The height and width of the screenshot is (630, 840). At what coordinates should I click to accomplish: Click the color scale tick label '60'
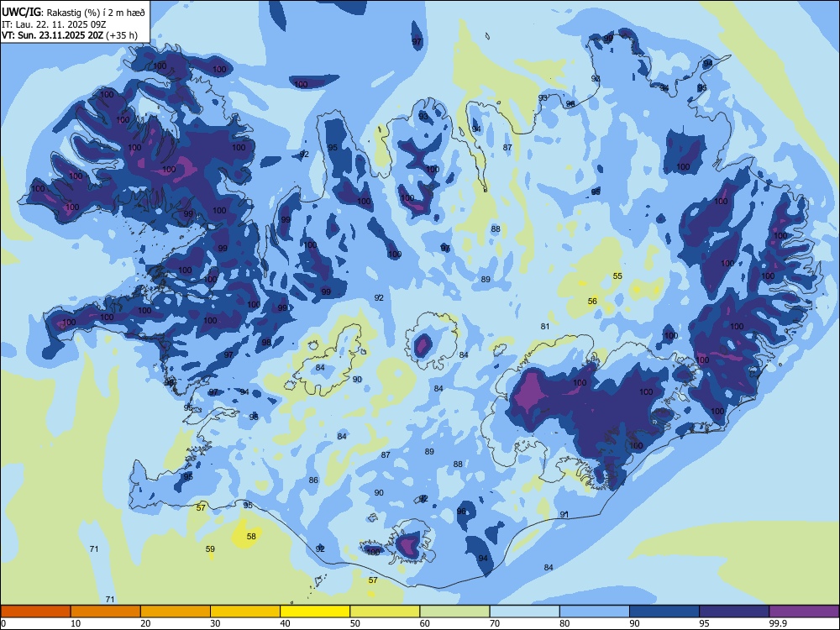pyautogui.click(x=425, y=623)
